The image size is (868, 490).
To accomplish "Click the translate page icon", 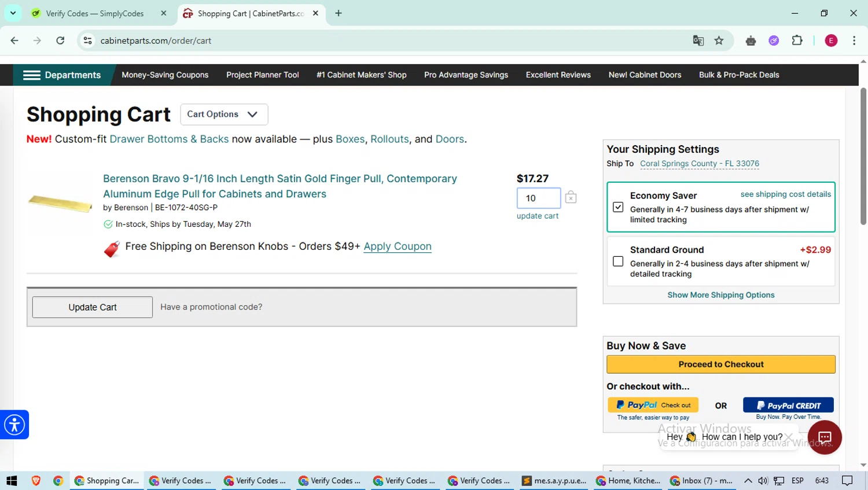I will 698,40.
